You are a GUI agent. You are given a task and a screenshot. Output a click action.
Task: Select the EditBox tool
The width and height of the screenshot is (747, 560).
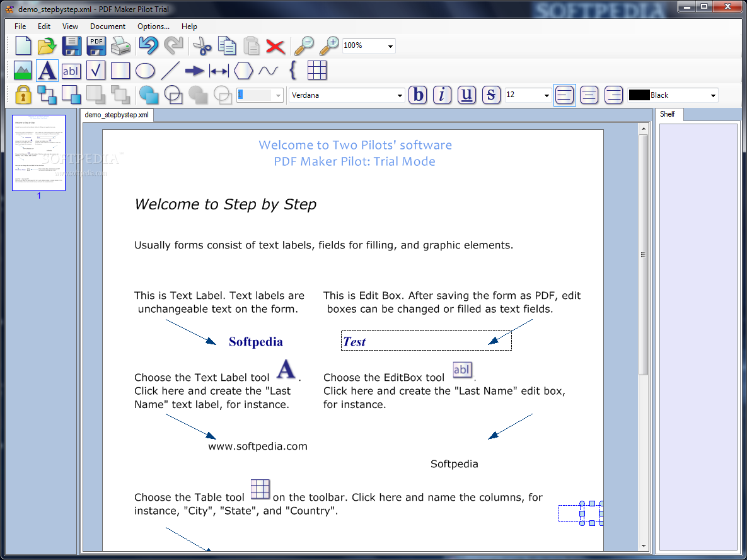click(x=71, y=71)
